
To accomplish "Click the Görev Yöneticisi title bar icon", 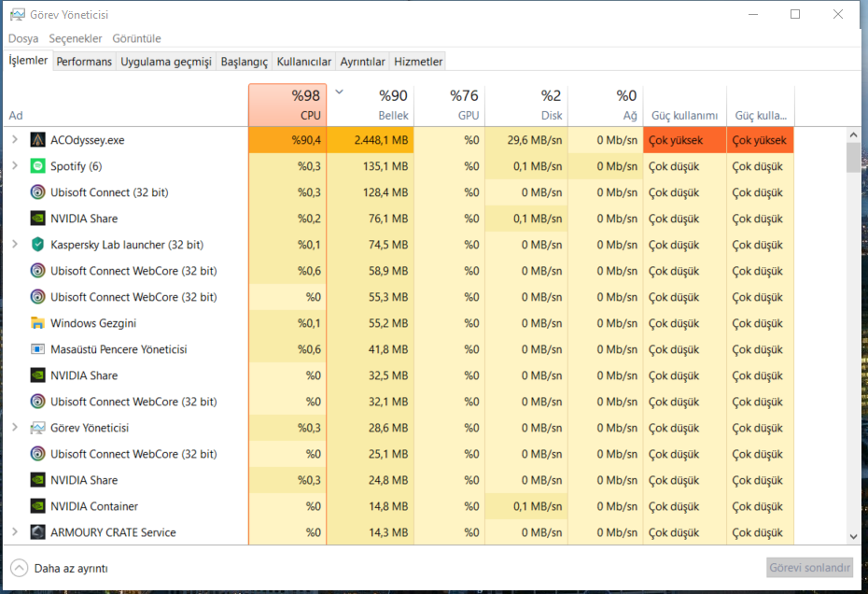I will [18, 15].
